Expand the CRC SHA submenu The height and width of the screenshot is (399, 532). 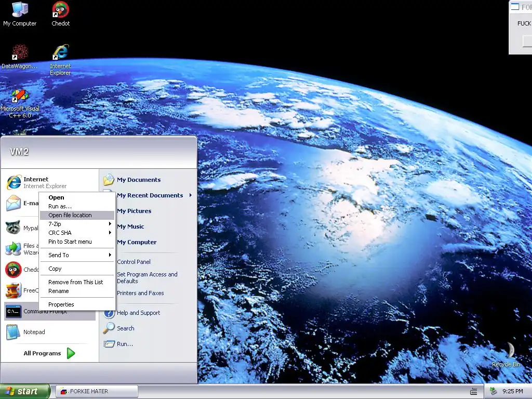point(77,233)
